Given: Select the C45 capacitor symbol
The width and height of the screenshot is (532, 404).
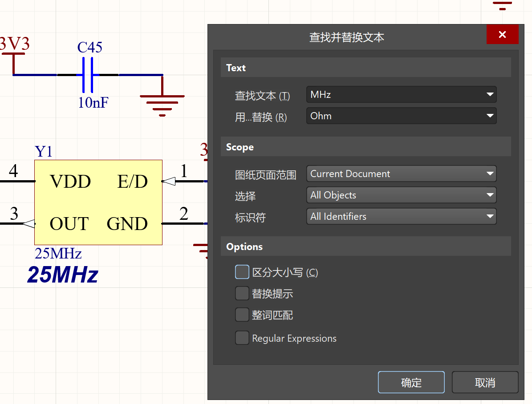Looking at the screenshot, I should tap(88, 75).
